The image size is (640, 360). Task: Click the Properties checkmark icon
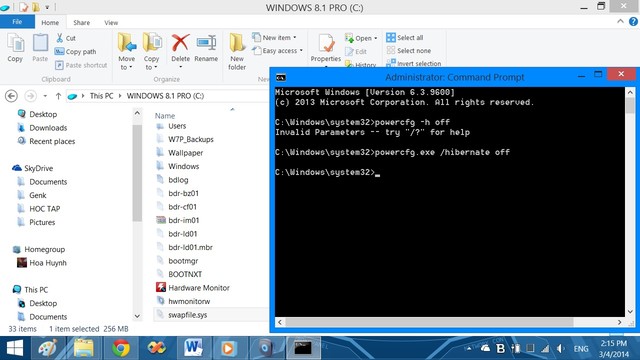pyautogui.click(x=326, y=44)
